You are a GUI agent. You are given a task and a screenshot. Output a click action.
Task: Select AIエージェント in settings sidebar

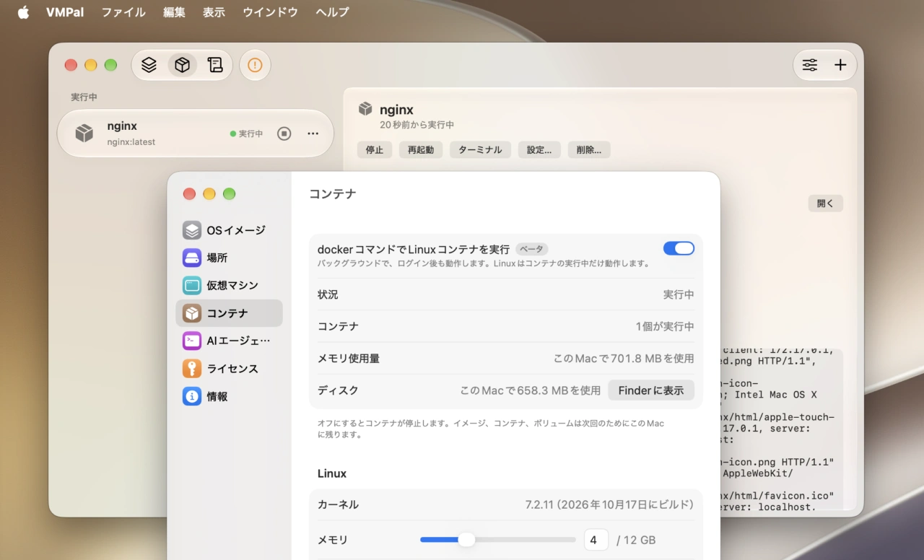[x=229, y=341]
